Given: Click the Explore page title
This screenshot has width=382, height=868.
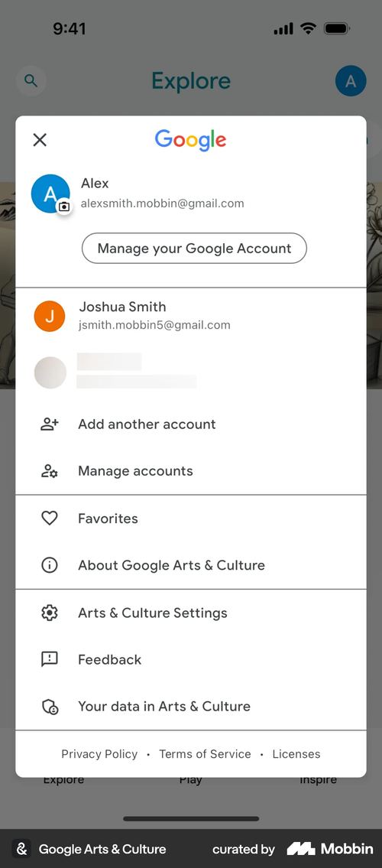Looking at the screenshot, I should tap(191, 81).
